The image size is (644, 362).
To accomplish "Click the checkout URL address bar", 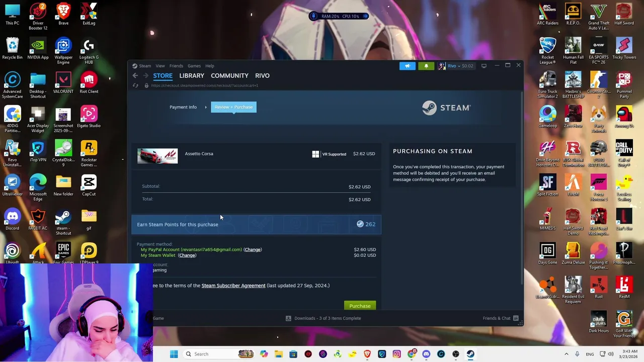I will 204,85.
